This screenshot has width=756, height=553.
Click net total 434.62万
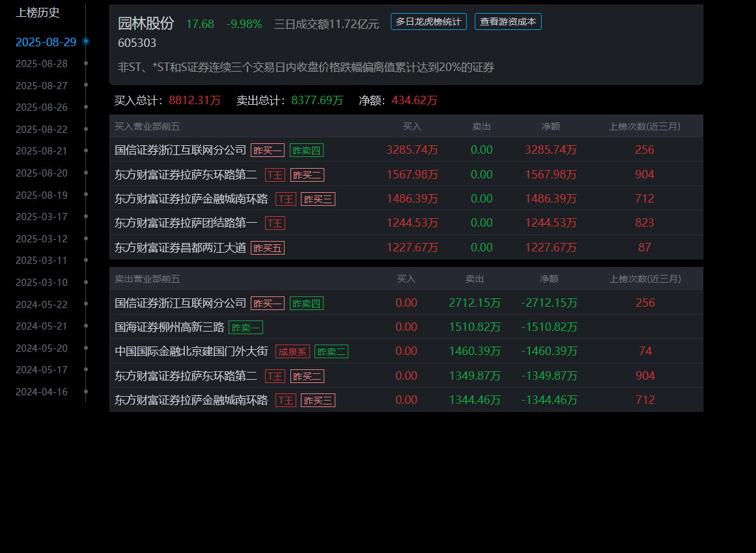pos(414,100)
